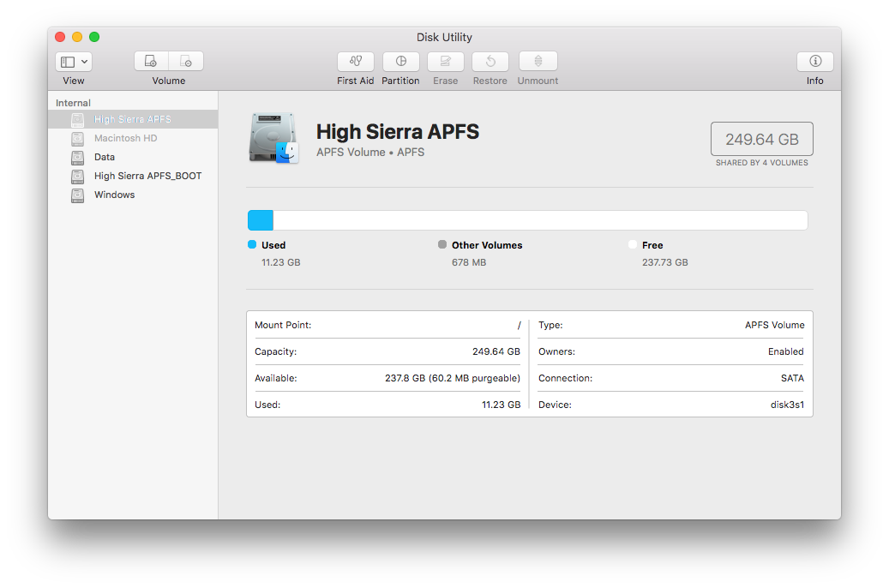Click the Erase toolbar icon
Viewport: 889px width, 588px height.
(446, 61)
